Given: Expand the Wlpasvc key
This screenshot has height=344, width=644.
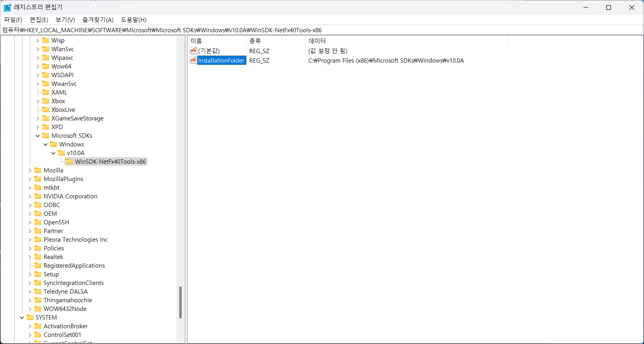Looking at the screenshot, I should [38, 57].
